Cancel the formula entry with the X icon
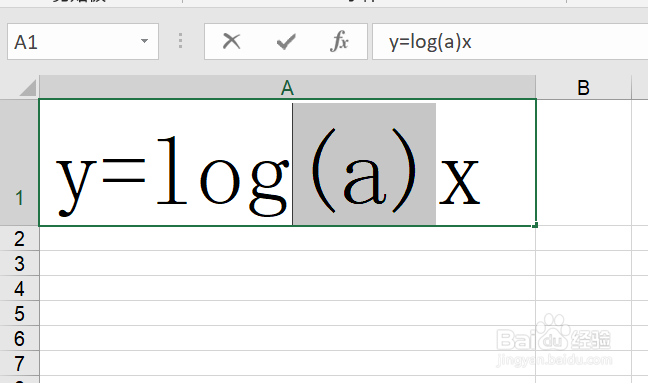Viewport: 648px width, 383px height. (x=231, y=41)
